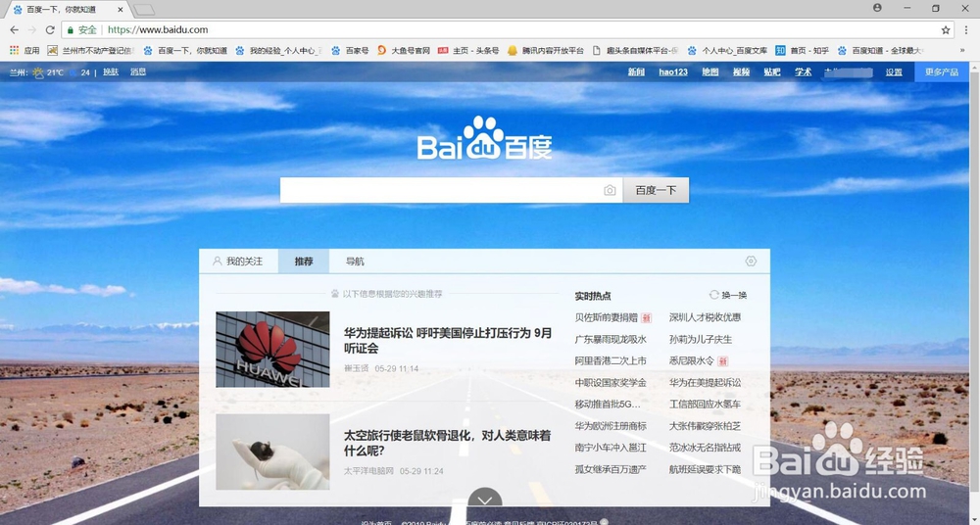Open the feed panel settings gear
Viewport: 980px width, 525px height.
pyautogui.click(x=751, y=262)
